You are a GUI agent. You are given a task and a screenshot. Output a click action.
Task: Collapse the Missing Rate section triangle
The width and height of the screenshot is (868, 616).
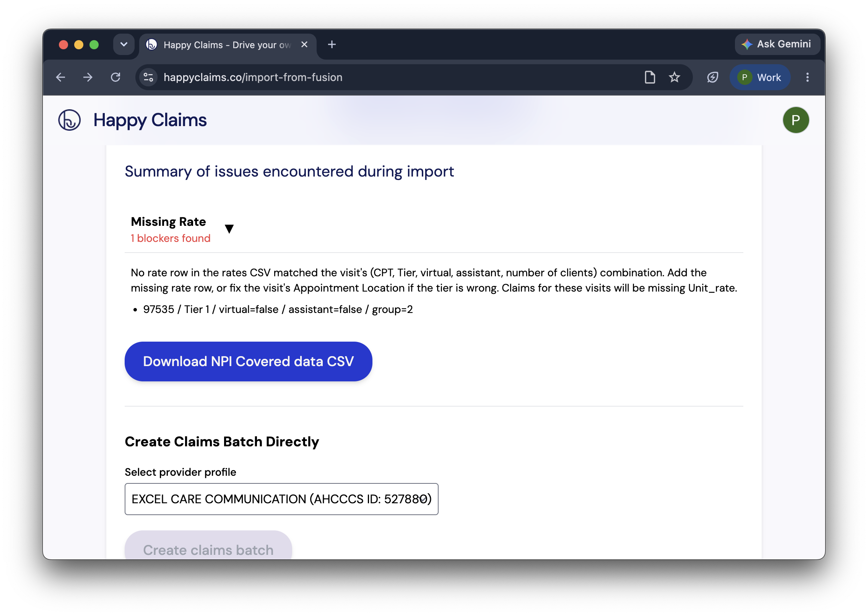pos(229,229)
